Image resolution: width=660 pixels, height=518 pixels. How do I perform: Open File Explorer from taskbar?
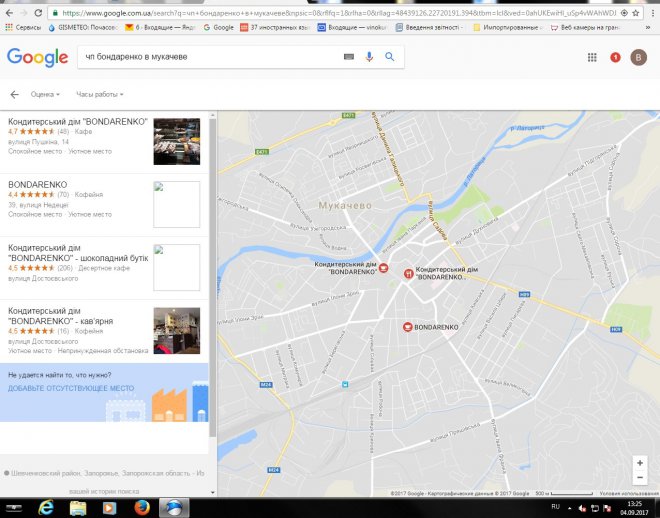78,508
